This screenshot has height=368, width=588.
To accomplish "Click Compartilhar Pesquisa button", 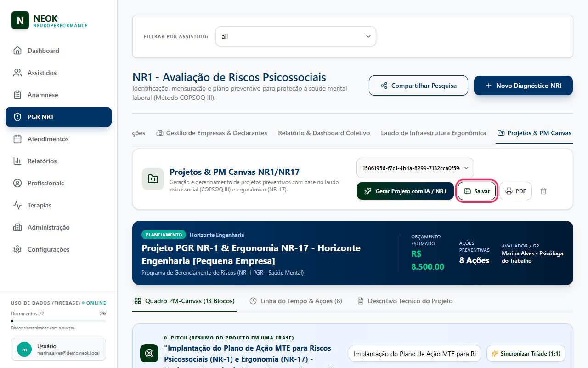I will (418, 86).
